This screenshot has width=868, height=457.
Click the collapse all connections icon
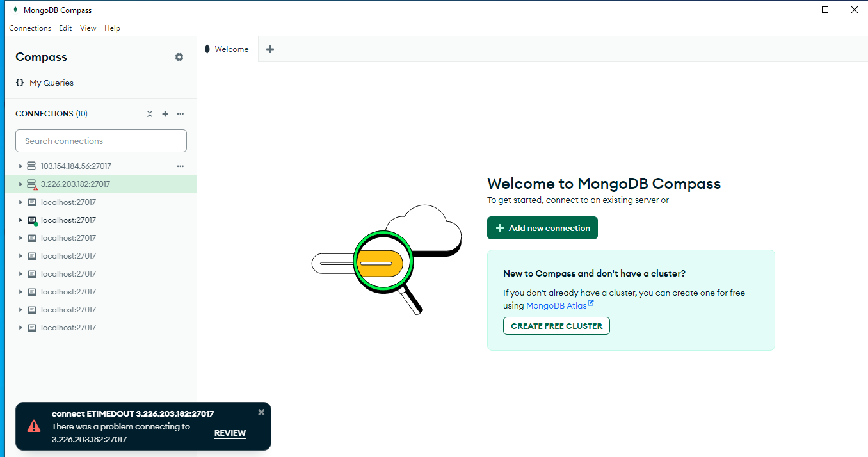150,114
